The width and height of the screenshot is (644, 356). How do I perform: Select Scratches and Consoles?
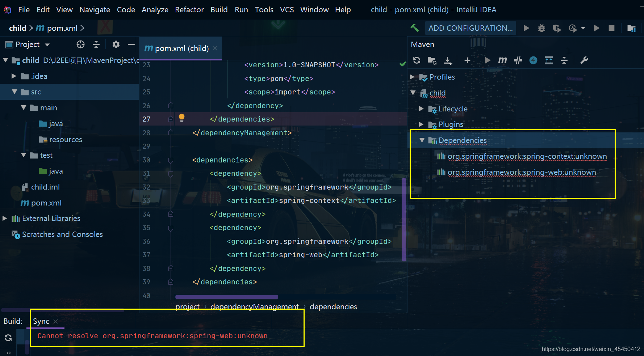57,234
